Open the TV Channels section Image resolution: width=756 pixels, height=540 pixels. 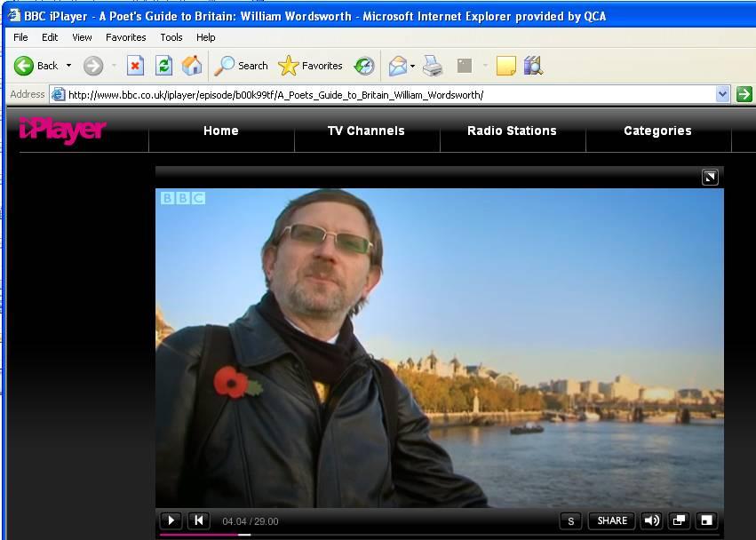(366, 131)
